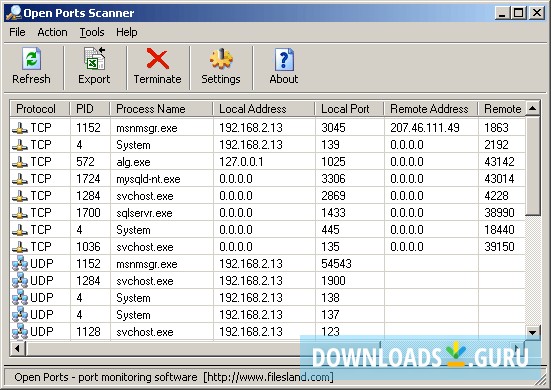Click the About help icon

click(x=284, y=59)
